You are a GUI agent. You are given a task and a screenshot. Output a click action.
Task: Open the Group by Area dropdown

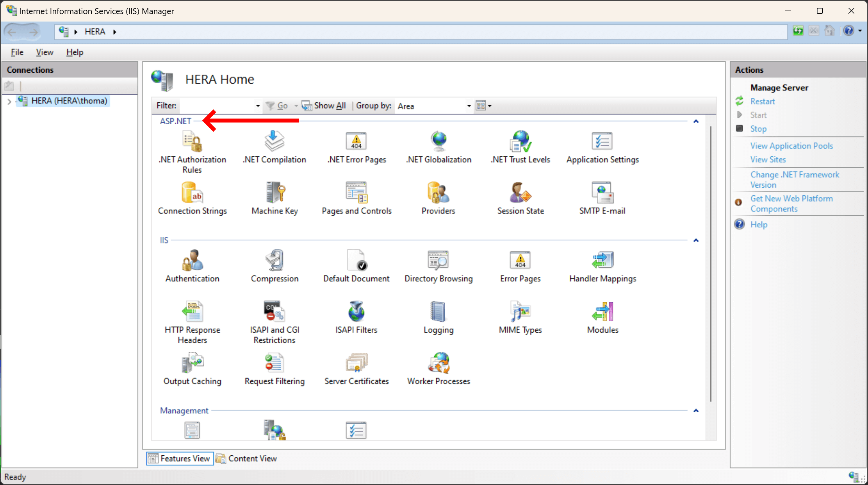468,106
